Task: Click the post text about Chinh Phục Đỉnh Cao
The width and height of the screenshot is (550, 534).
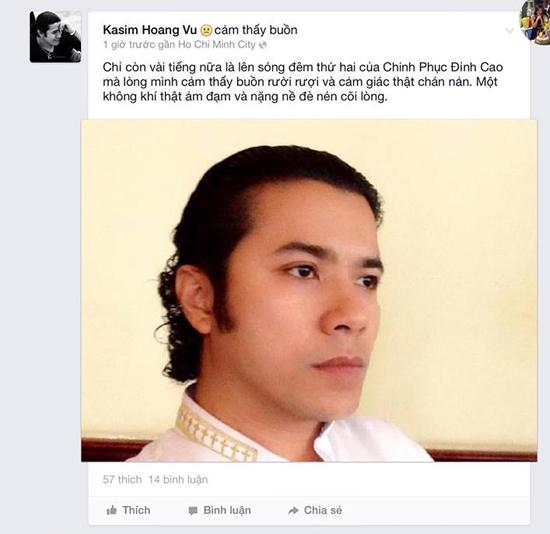Action: click(303, 82)
